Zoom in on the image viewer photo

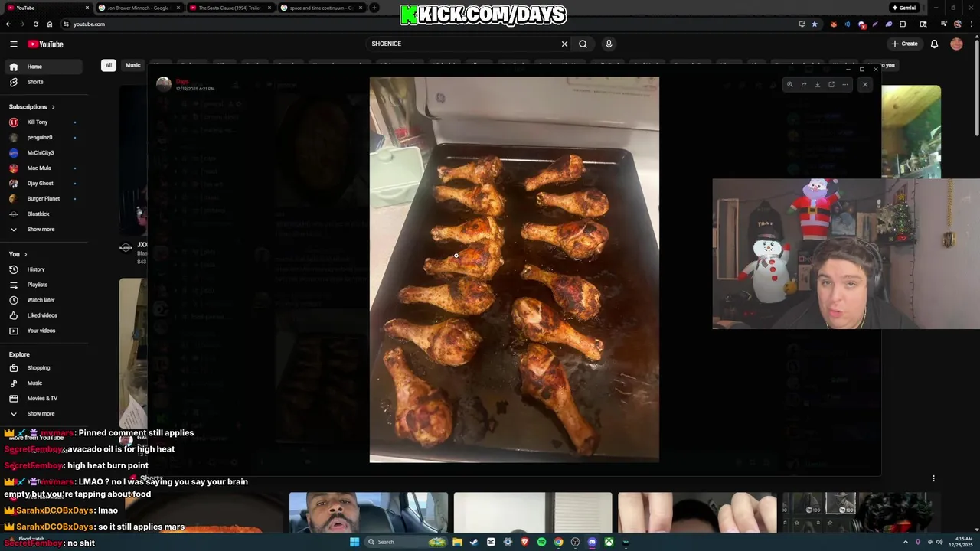[x=789, y=84]
